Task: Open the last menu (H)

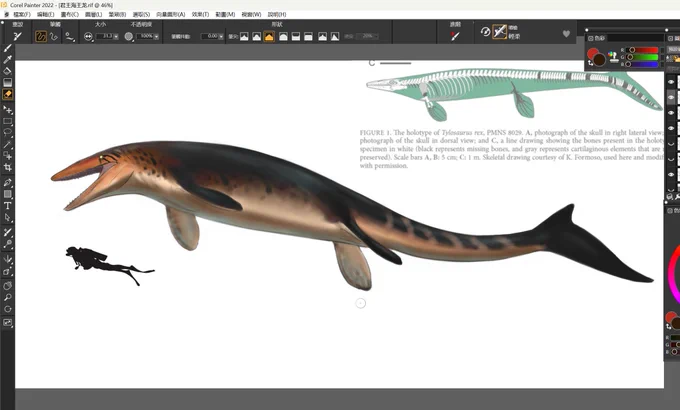Action: pos(277,14)
